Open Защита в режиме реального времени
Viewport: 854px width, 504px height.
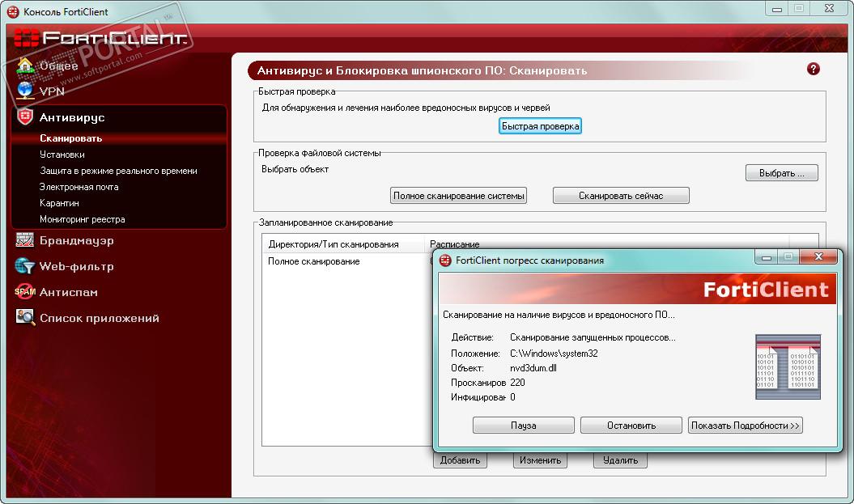point(118,171)
